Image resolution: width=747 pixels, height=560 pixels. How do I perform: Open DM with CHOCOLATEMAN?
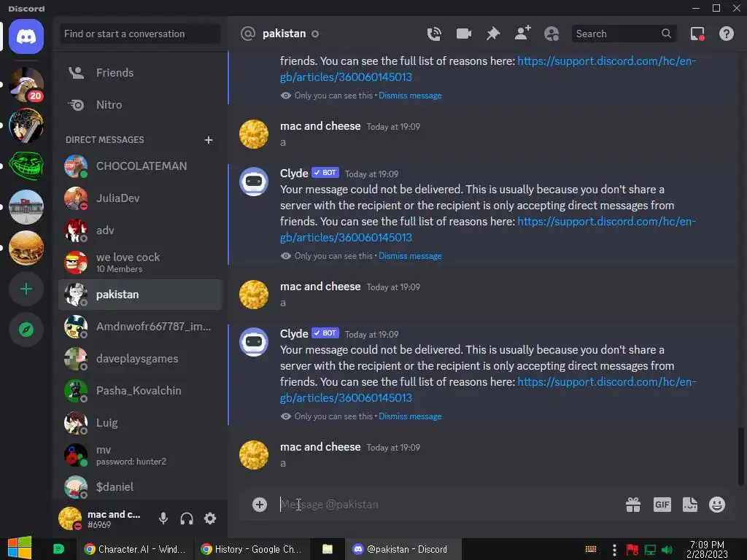point(140,166)
